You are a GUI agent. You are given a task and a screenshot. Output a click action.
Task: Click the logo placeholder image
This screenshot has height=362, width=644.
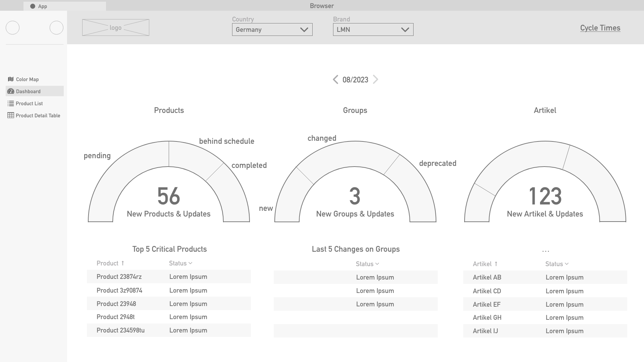tap(116, 27)
